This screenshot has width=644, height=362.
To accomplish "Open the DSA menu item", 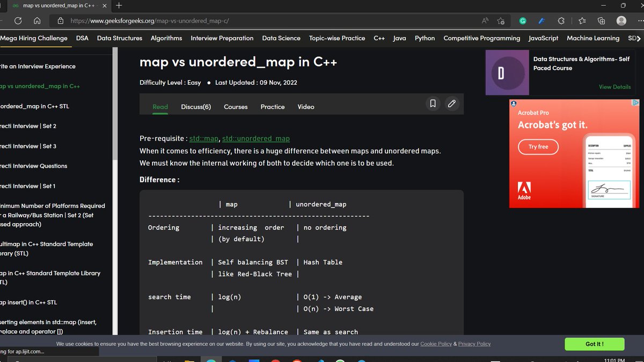I will coord(82,38).
